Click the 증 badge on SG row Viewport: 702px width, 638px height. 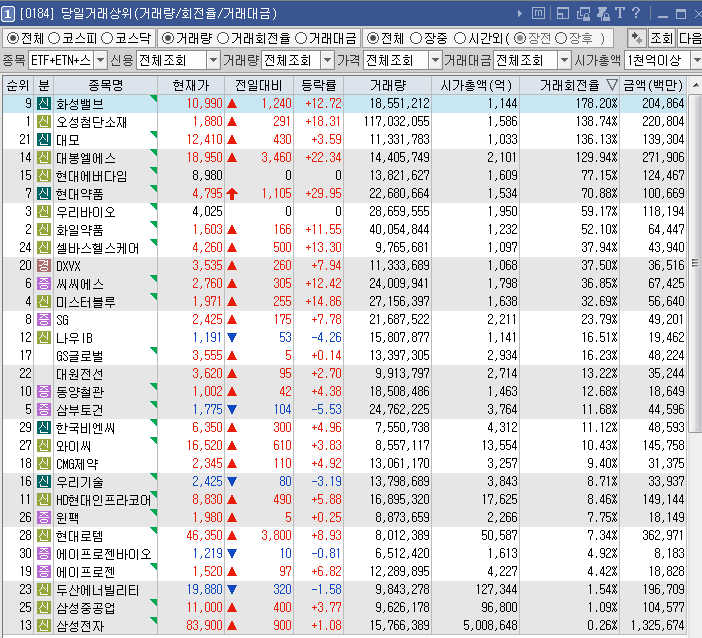pyautogui.click(x=43, y=320)
